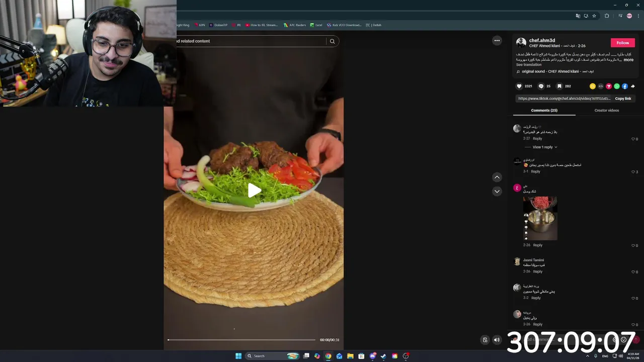Open File Explorer from taskbar
Screen dimensions: 644x362
[350, 356]
